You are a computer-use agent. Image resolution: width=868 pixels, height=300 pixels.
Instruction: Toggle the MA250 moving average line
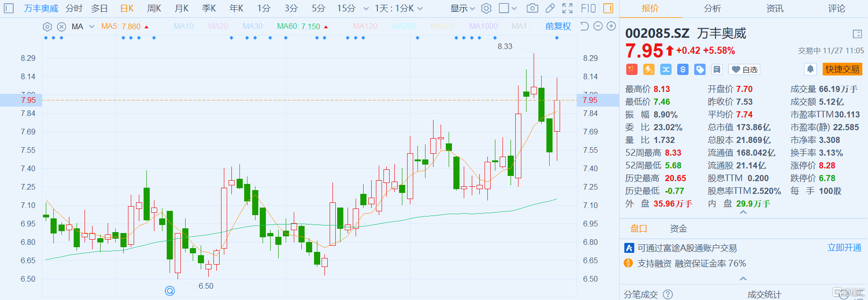click(x=404, y=26)
